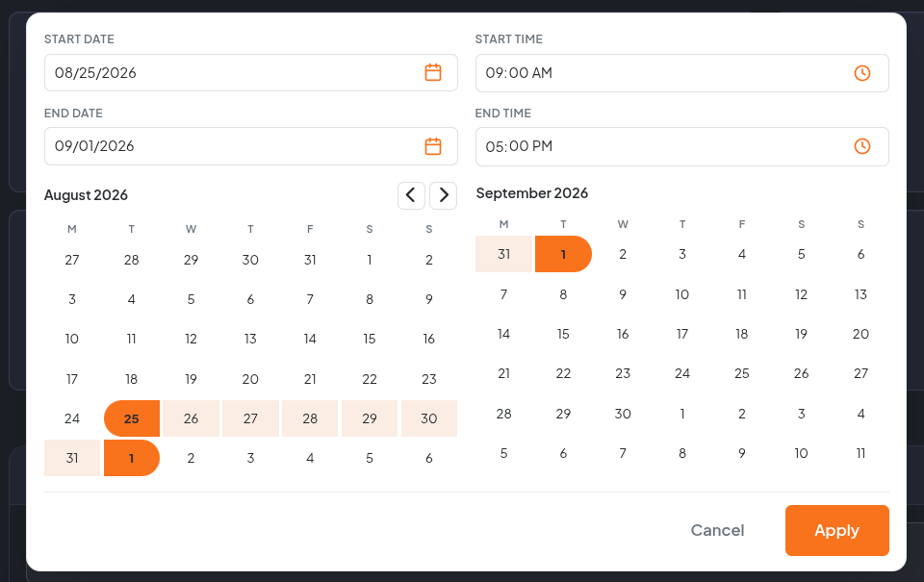This screenshot has width=924, height=582.
Task: Choose September 24 in the September grid
Action: 682,373
